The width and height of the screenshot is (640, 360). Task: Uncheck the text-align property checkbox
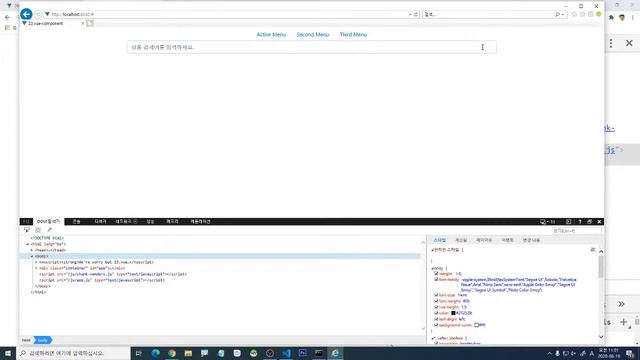pyautogui.click(x=436, y=319)
